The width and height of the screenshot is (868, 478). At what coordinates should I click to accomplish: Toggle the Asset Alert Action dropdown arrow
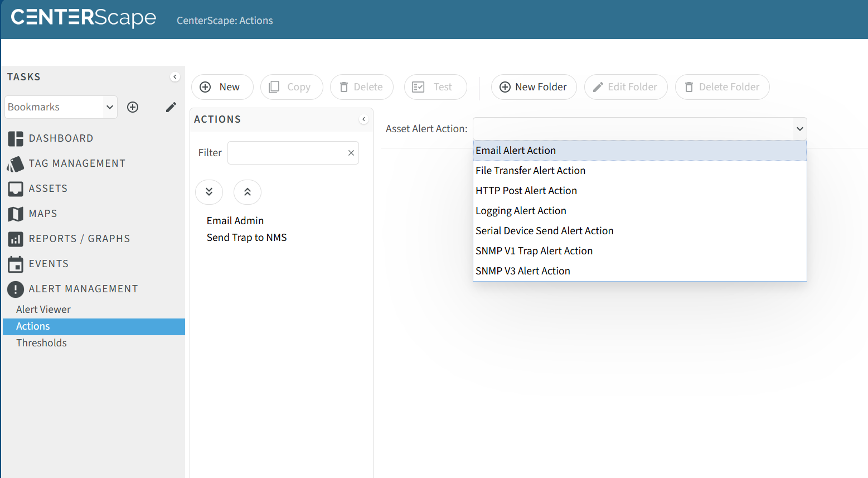coord(799,129)
